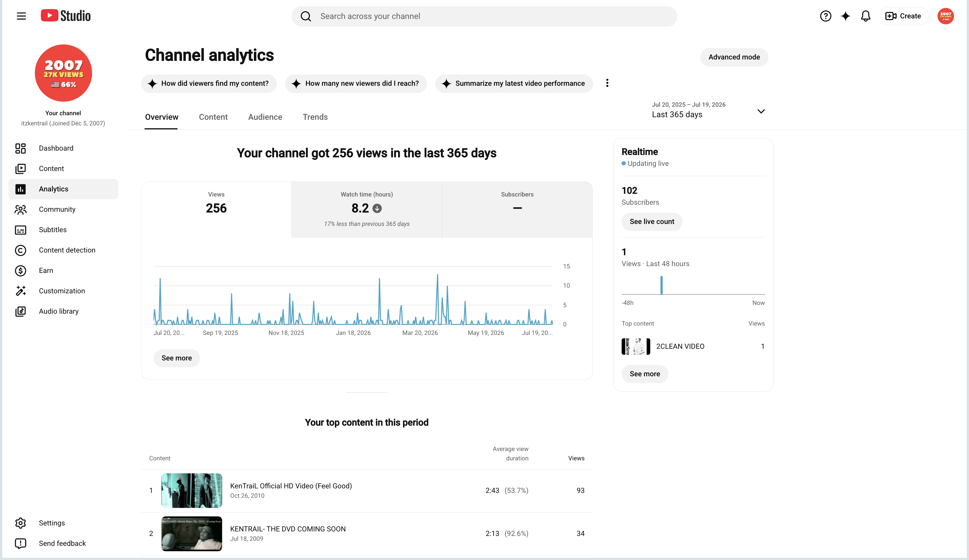This screenshot has height=560, width=969.
Task: Click the Customization magic wand icon
Action: click(x=20, y=291)
